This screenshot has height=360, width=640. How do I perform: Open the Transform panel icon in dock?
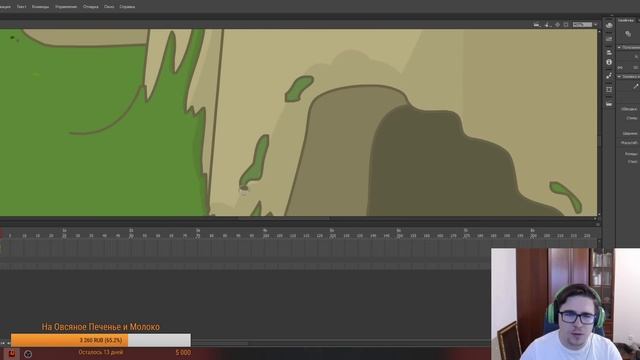pos(609,76)
